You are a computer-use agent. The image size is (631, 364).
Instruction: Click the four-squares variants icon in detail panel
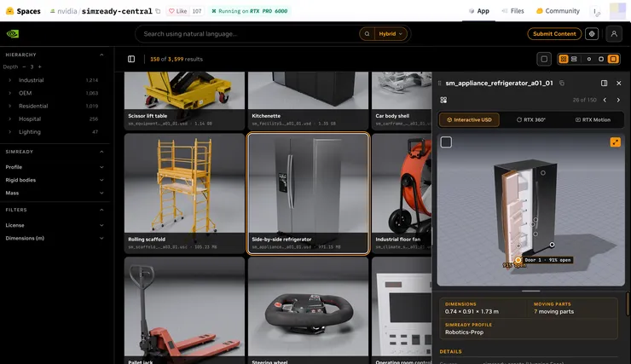443,100
